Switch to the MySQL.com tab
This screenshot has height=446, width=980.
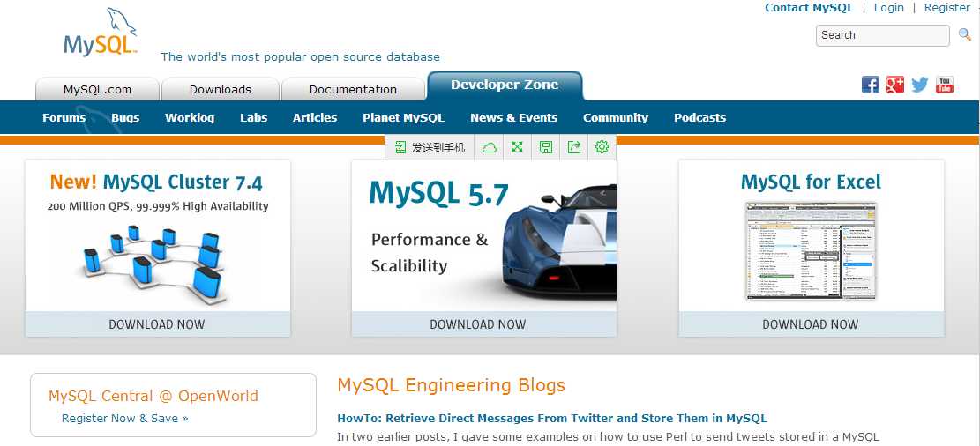(98, 89)
